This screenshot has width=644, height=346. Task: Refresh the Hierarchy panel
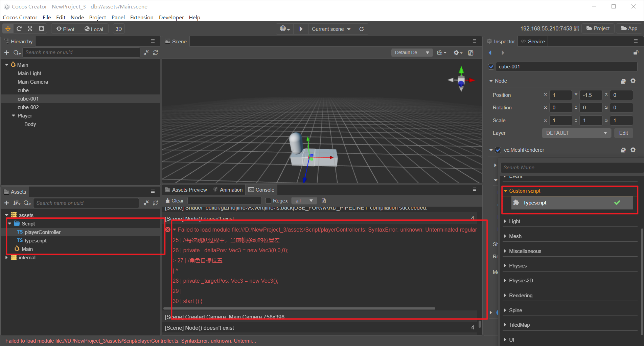(156, 52)
